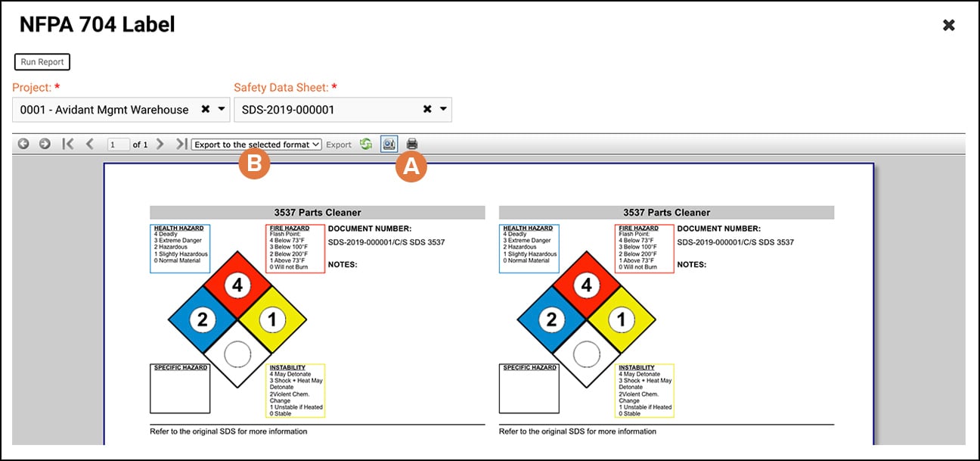The image size is (980, 461).
Task: Jump to the first page
Action: (68, 145)
